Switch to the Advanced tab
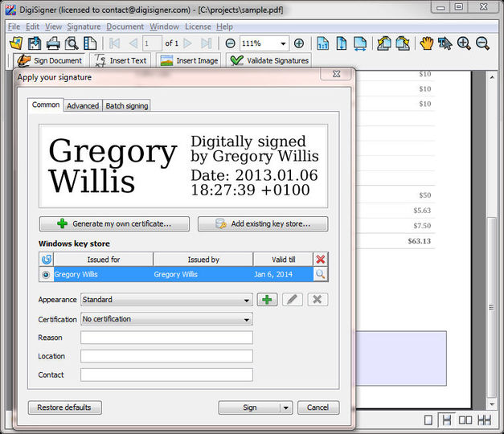This screenshot has height=434, width=504. click(x=83, y=106)
